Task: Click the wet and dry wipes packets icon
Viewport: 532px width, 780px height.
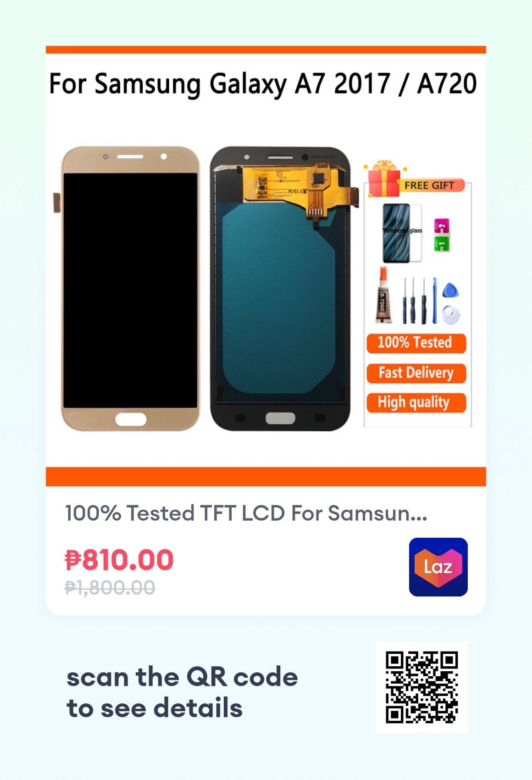Action: click(x=442, y=235)
